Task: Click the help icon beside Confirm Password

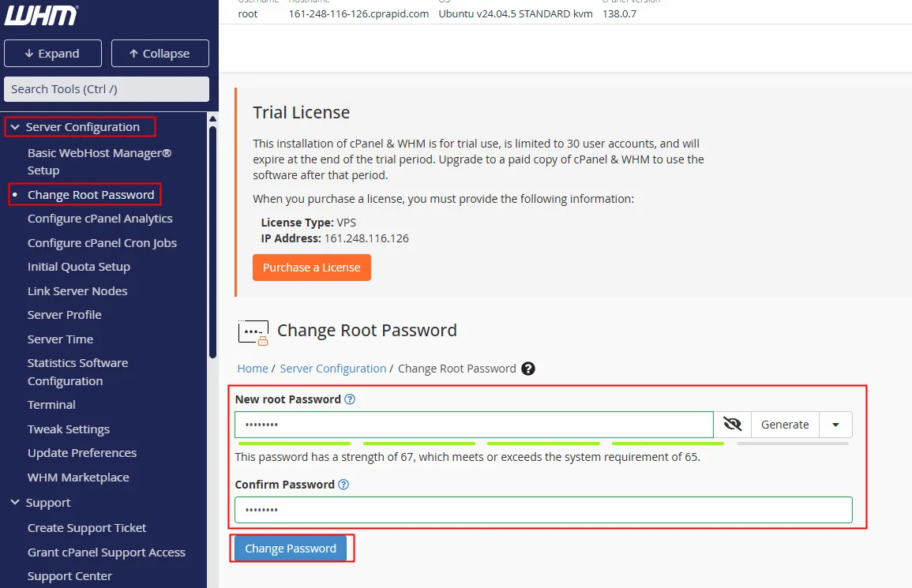Action: click(343, 485)
